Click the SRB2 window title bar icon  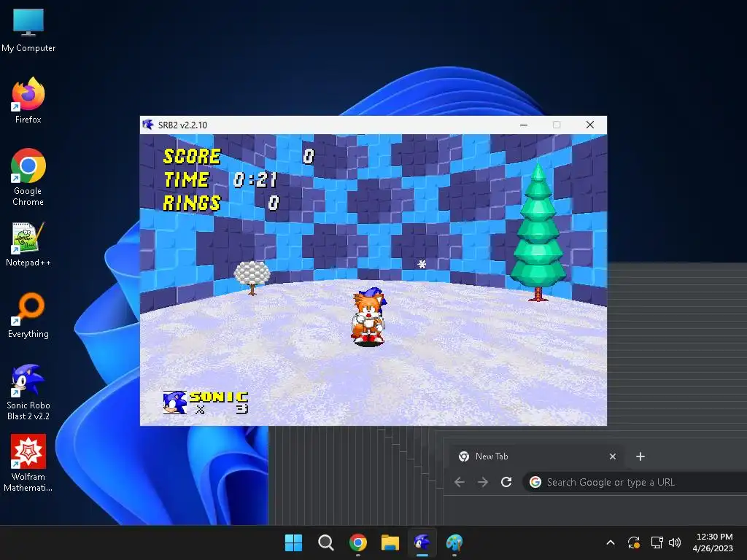point(147,125)
